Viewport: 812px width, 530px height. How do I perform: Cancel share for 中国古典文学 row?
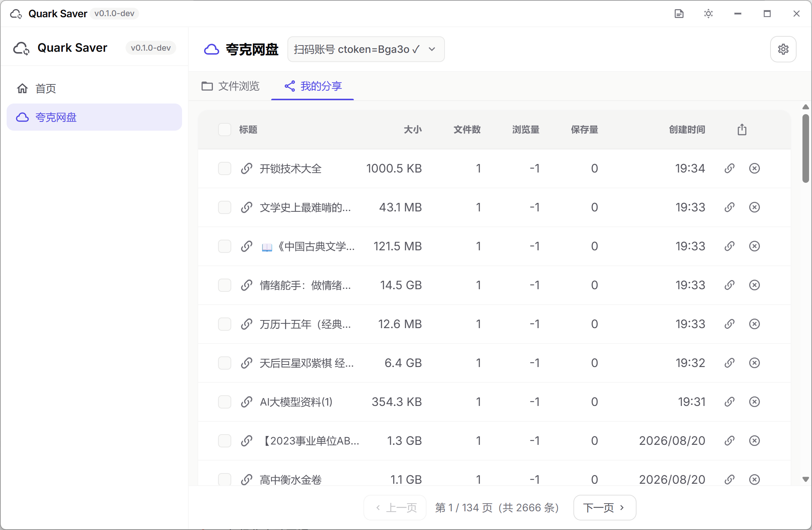click(754, 246)
